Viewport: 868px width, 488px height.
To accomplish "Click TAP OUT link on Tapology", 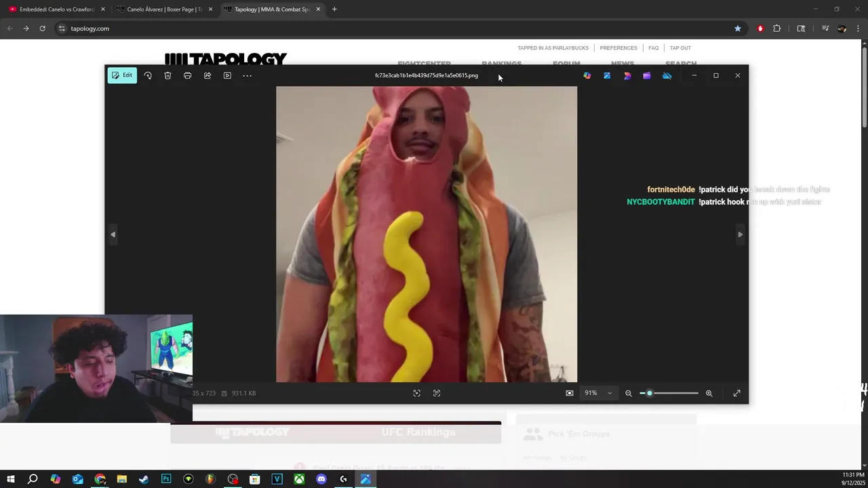I will [680, 48].
